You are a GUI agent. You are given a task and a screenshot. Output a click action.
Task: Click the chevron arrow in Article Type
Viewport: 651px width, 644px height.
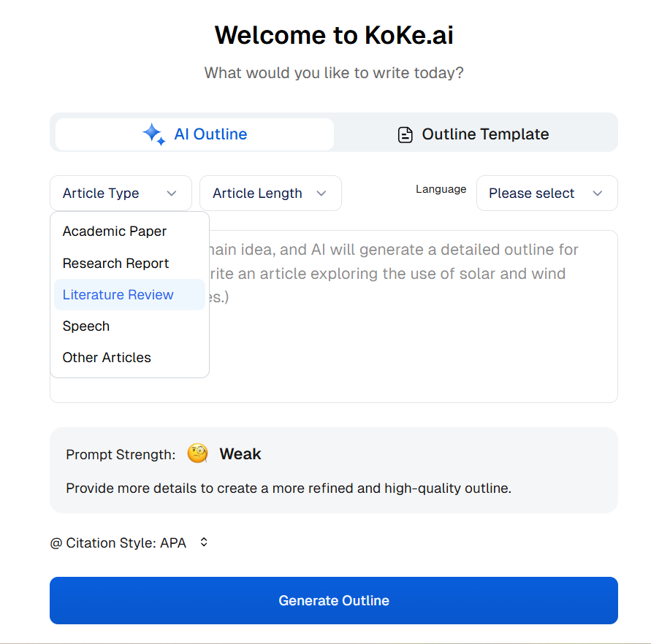[x=172, y=193]
